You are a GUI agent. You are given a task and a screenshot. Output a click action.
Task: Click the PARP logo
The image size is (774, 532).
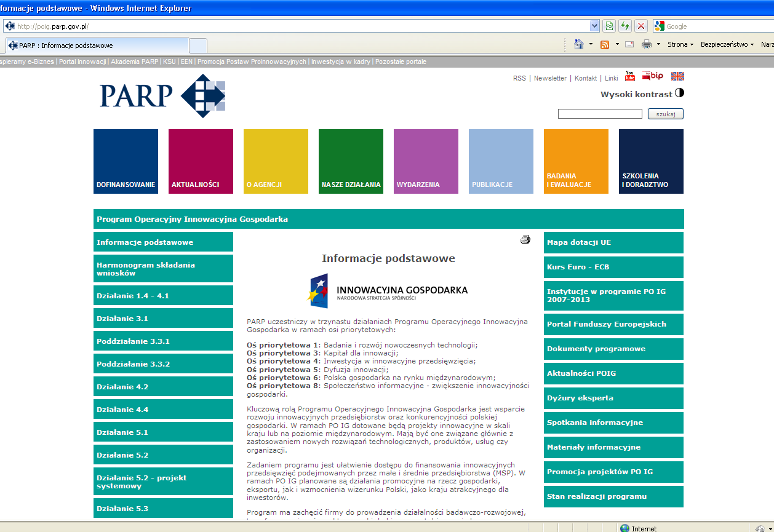(x=163, y=95)
